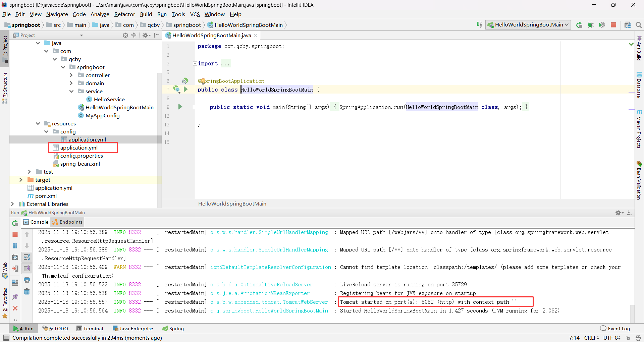Collapse the service package

(71, 91)
